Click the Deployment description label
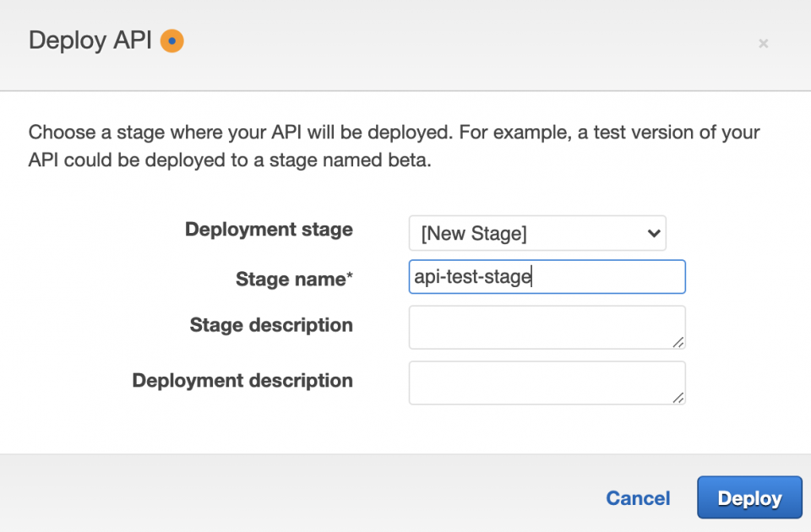This screenshot has height=532, width=811. 242,381
